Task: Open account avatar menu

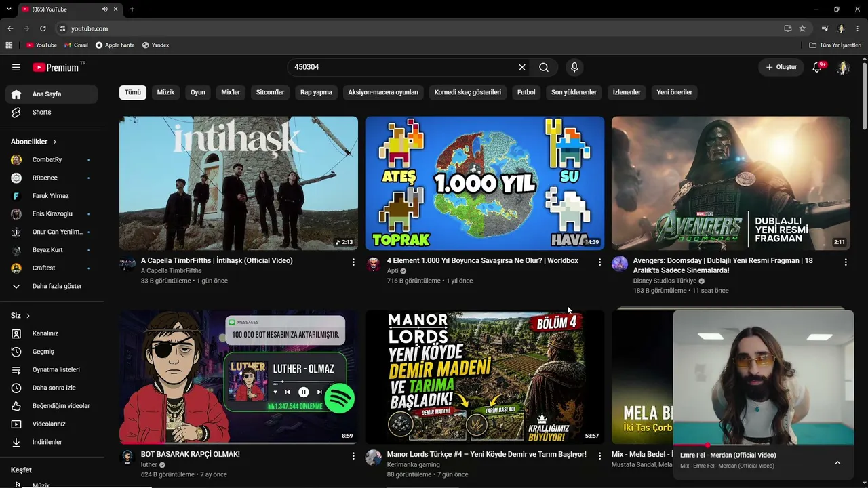Action: 843,67
